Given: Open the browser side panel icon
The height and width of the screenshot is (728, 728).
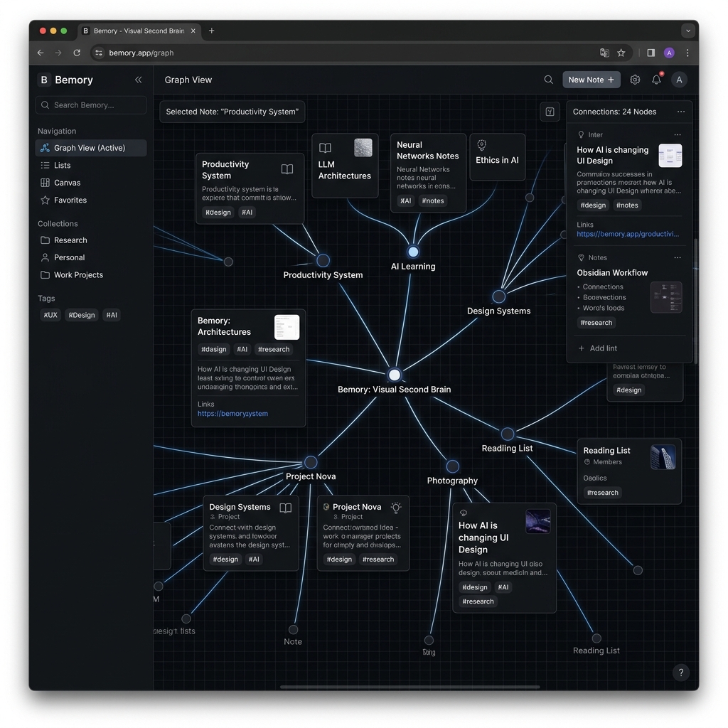Looking at the screenshot, I should pyautogui.click(x=651, y=53).
